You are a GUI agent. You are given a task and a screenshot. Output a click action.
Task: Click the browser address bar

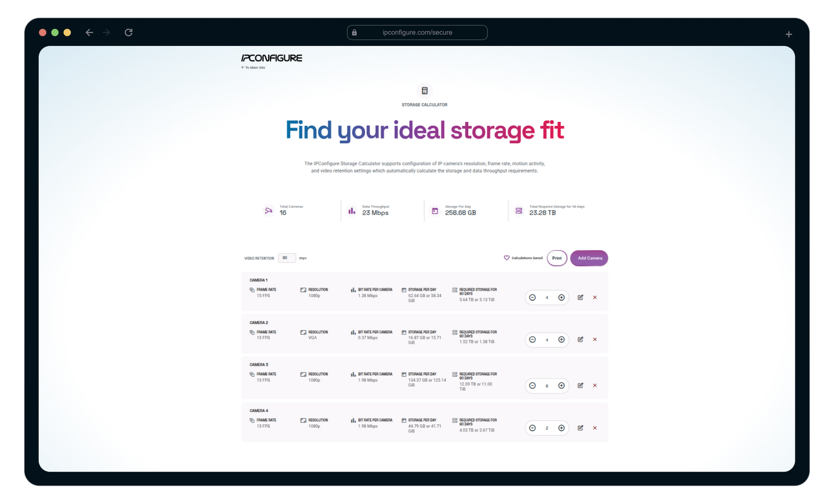coord(417,32)
